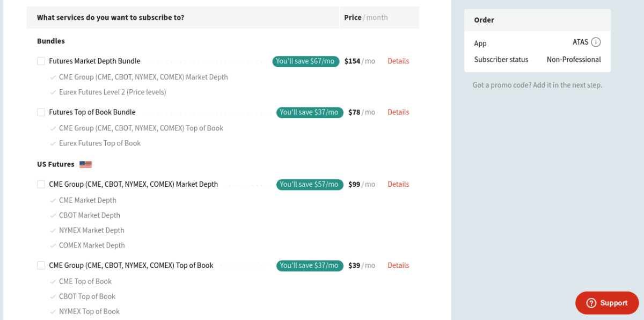Click the checkmark next to NYMEX Top of Book
This screenshot has height=320, width=644.
click(x=53, y=311)
